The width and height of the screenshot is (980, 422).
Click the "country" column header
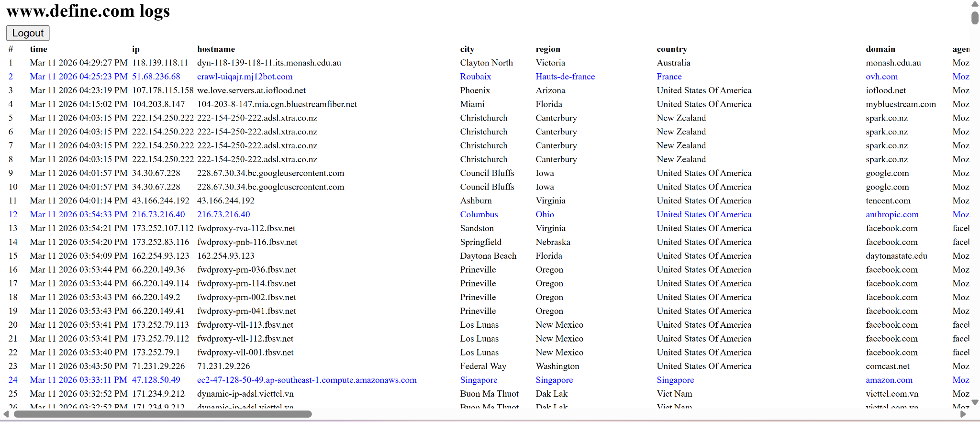tap(672, 49)
